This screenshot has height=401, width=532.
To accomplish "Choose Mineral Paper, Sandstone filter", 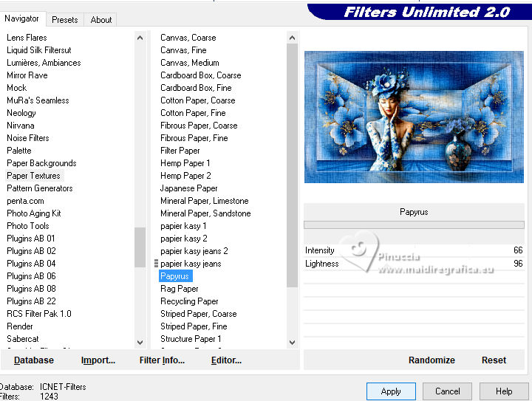I will [205, 213].
